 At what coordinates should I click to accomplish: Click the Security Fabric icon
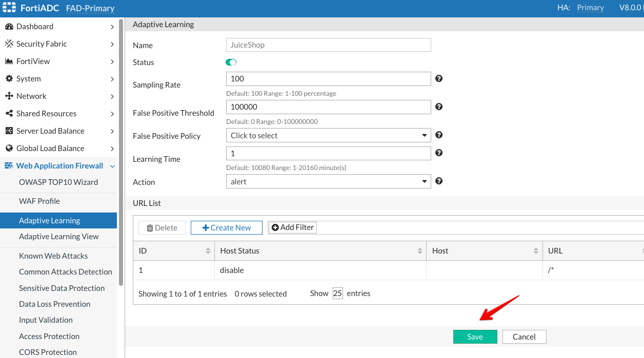pos(9,44)
